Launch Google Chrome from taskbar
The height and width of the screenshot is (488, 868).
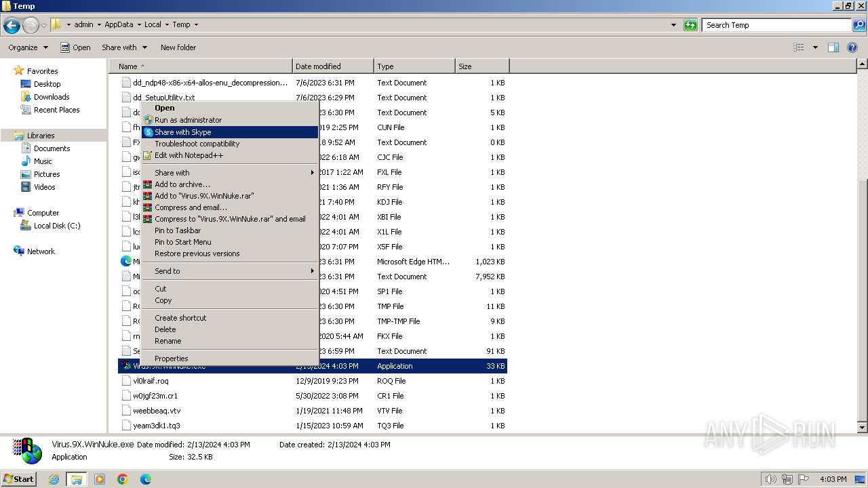point(123,479)
